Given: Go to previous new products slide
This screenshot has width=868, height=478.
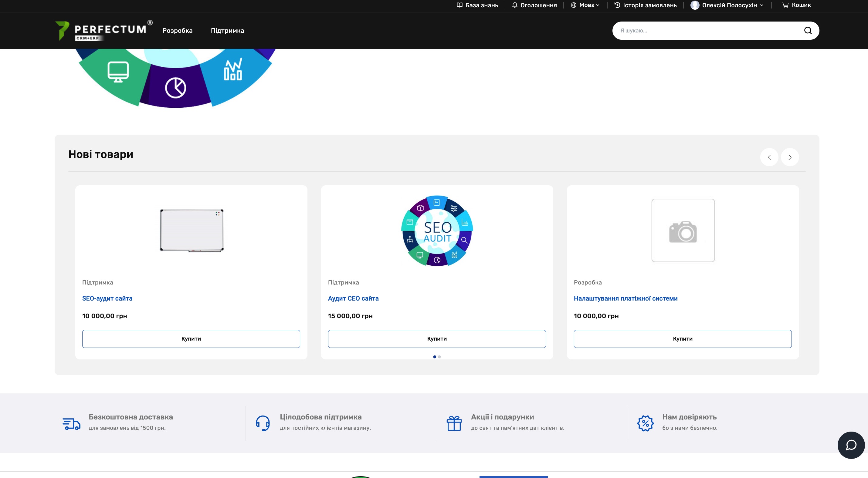Looking at the screenshot, I should click(769, 157).
